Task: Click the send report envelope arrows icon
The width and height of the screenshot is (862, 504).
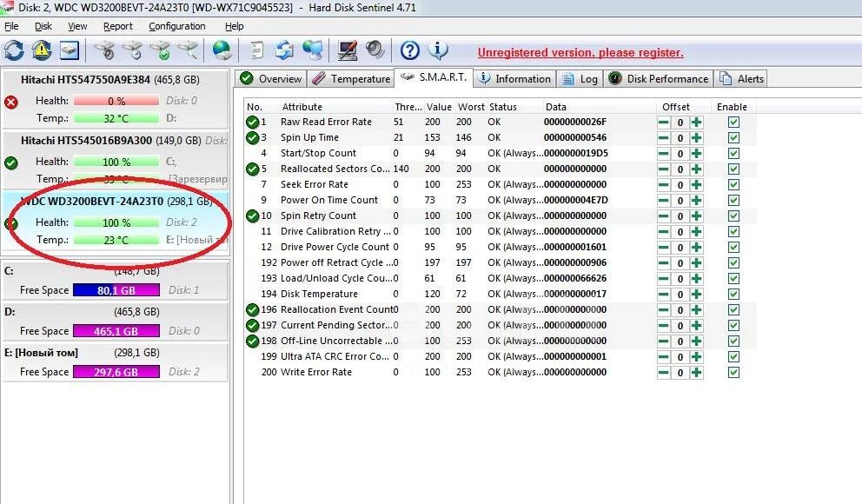Action: tap(284, 50)
